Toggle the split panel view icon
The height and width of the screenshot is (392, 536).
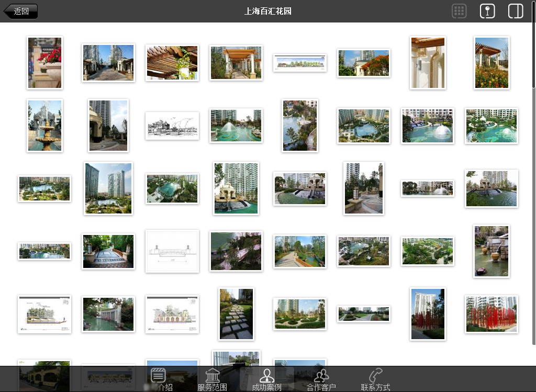point(516,12)
